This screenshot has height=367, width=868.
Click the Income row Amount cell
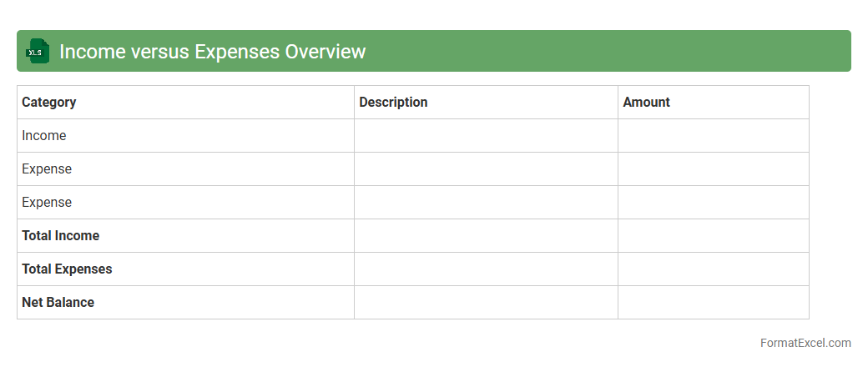(713, 135)
